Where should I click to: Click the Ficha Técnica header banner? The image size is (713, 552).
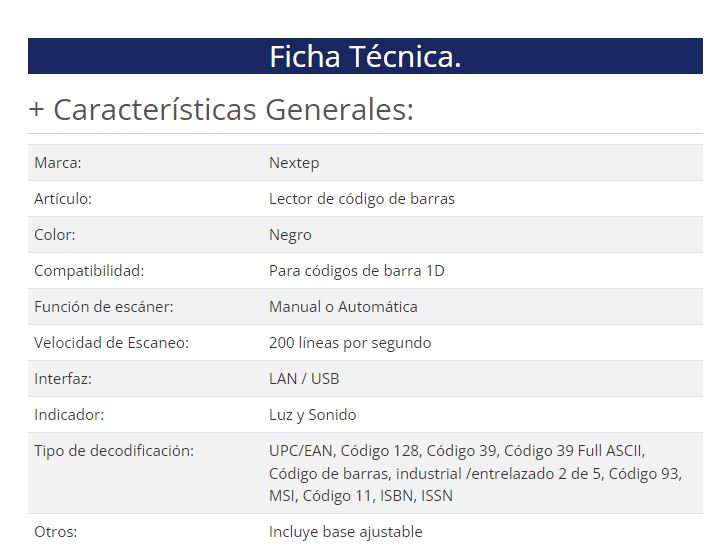click(x=365, y=57)
